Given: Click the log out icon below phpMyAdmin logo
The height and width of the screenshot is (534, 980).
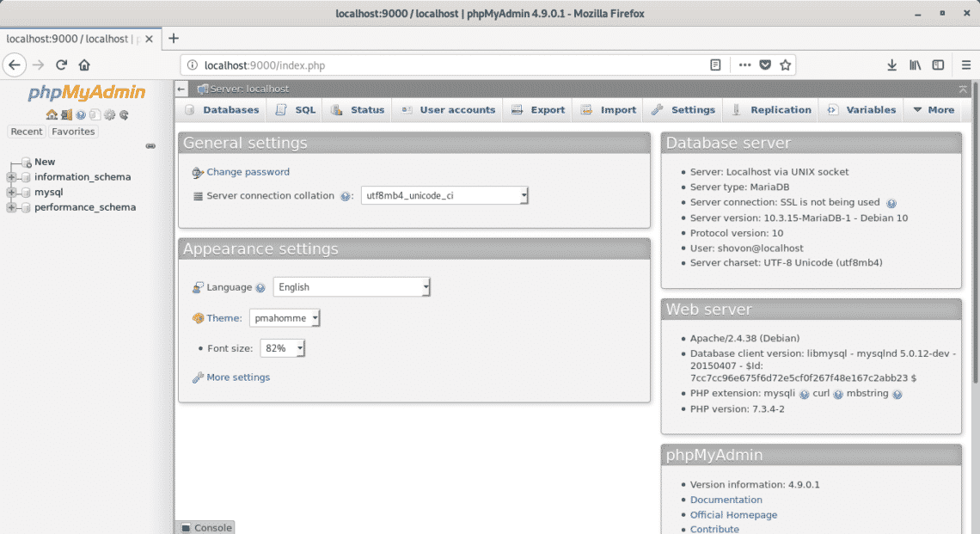Looking at the screenshot, I should click(x=66, y=114).
